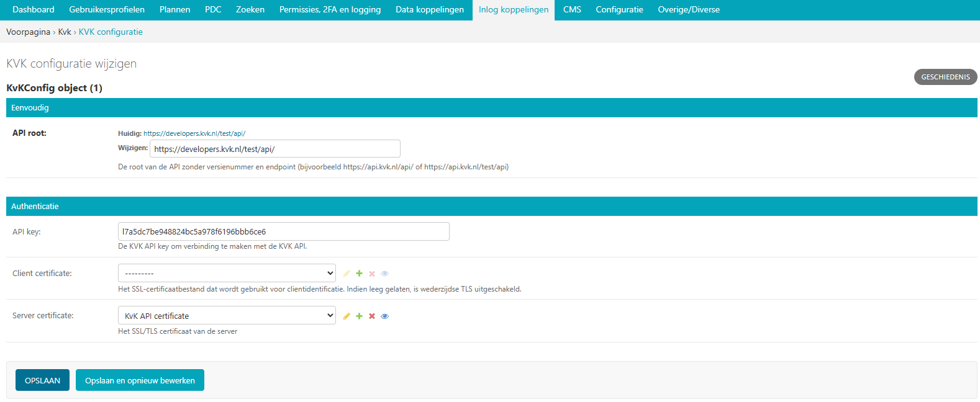980x402 pixels.
Task: Follow the current API root link
Action: click(x=194, y=133)
